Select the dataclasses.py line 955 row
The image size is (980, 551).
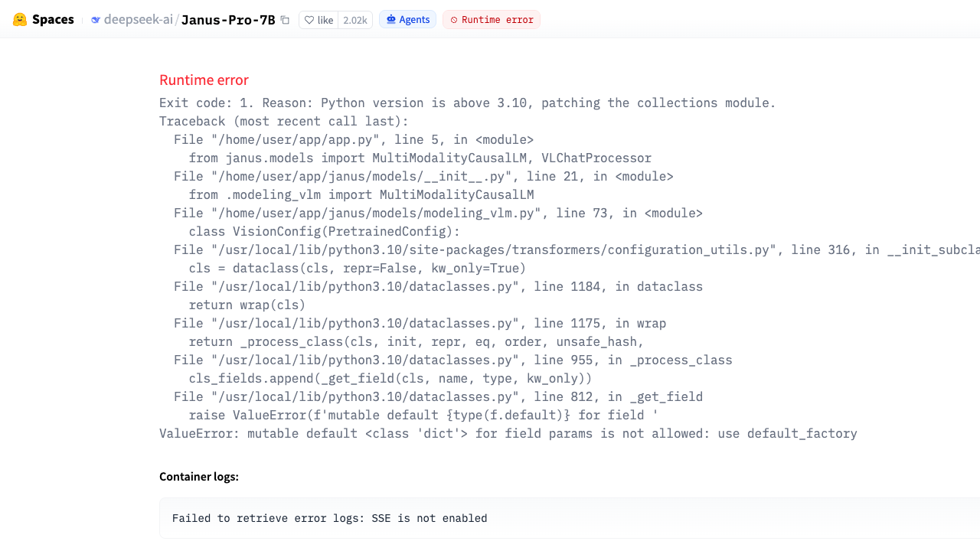click(x=453, y=360)
